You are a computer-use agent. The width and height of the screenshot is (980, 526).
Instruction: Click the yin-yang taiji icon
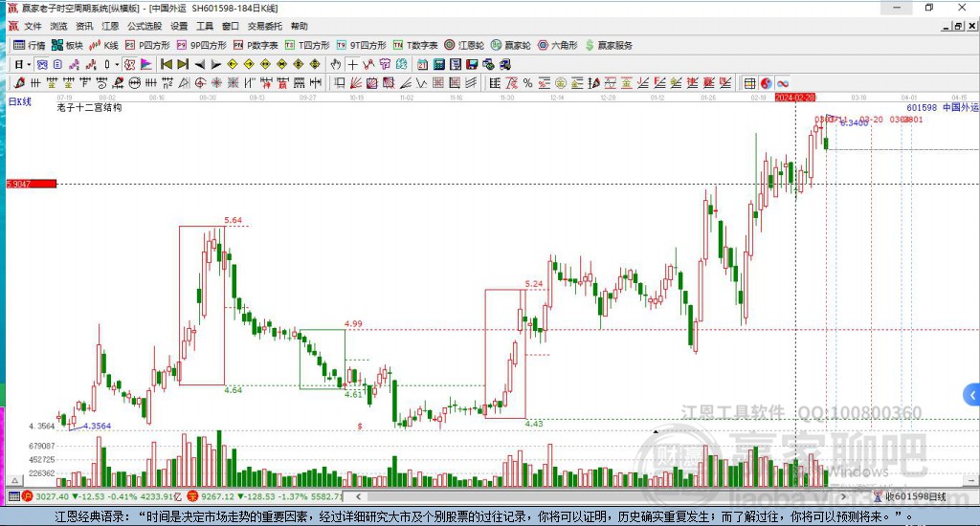[766, 83]
